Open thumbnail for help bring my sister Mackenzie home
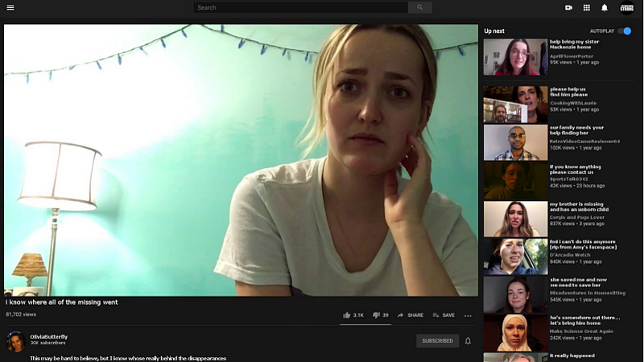 coord(515,57)
